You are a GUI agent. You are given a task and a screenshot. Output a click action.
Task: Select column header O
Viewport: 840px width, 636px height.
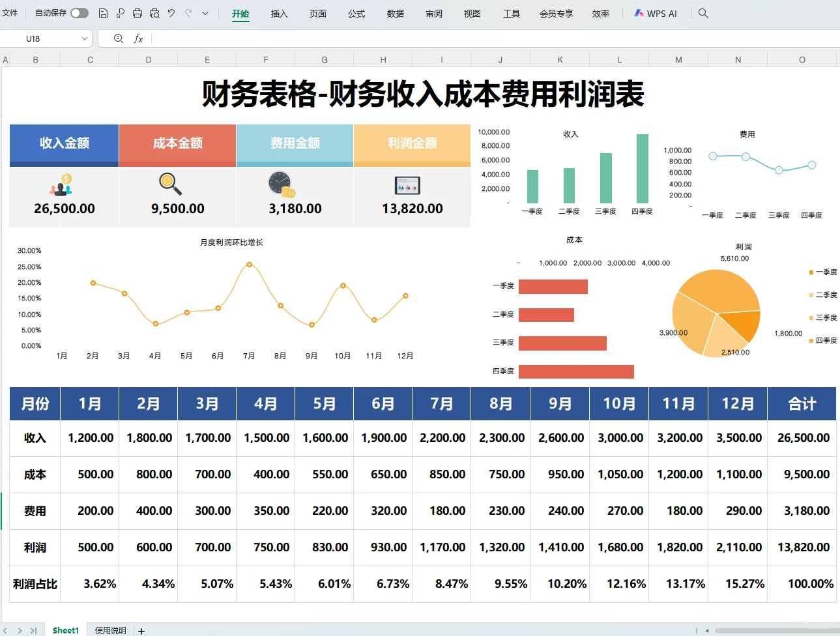[802, 60]
